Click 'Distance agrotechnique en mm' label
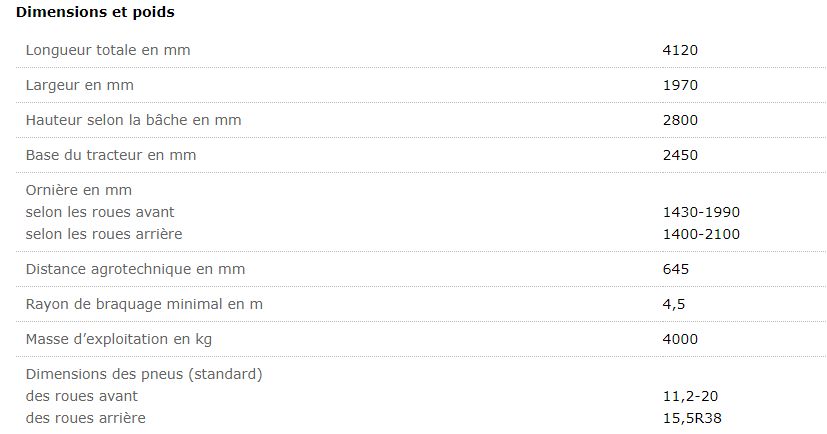Viewport: 827px width, 434px height. pos(135,269)
